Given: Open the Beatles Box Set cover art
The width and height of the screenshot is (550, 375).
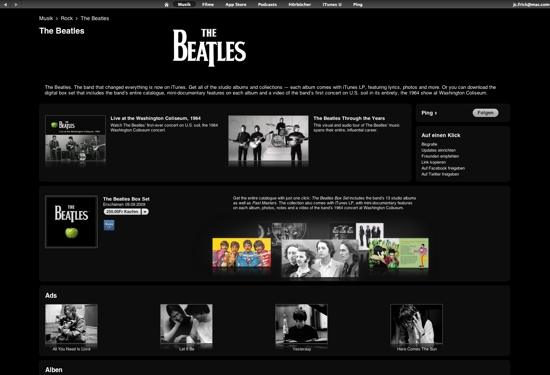Looking at the screenshot, I should coord(71,222).
